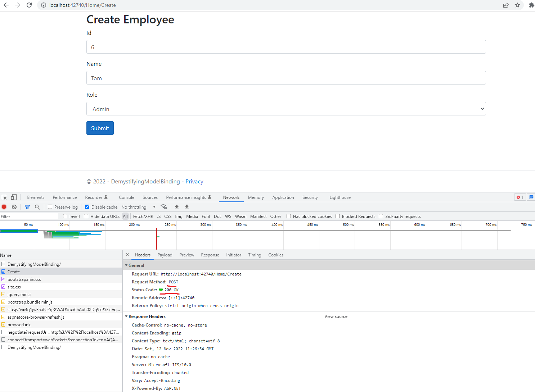Check Has blocked cookies
The height and width of the screenshot is (392, 535).
click(289, 216)
